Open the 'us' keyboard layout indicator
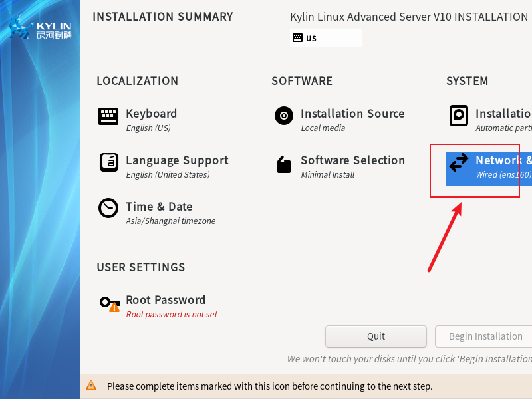532x399 pixels. (x=326, y=38)
